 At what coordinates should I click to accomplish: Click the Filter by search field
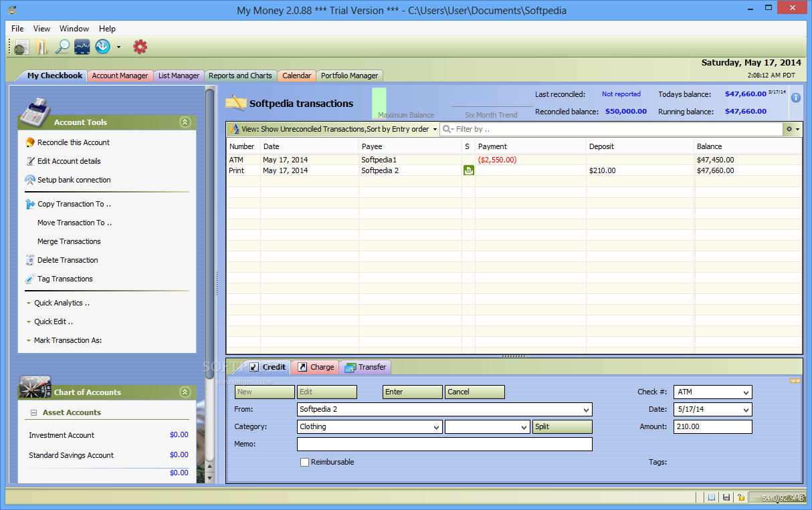point(611,129)
